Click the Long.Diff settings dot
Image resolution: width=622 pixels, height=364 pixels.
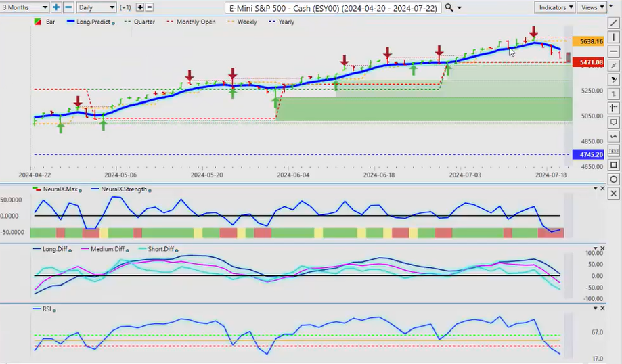point(70,250)
